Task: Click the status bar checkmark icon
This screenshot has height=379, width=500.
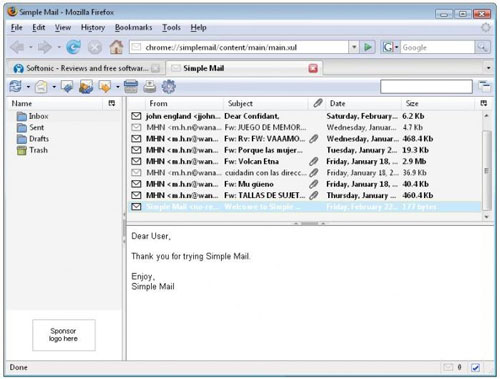Action: point(475,367)
